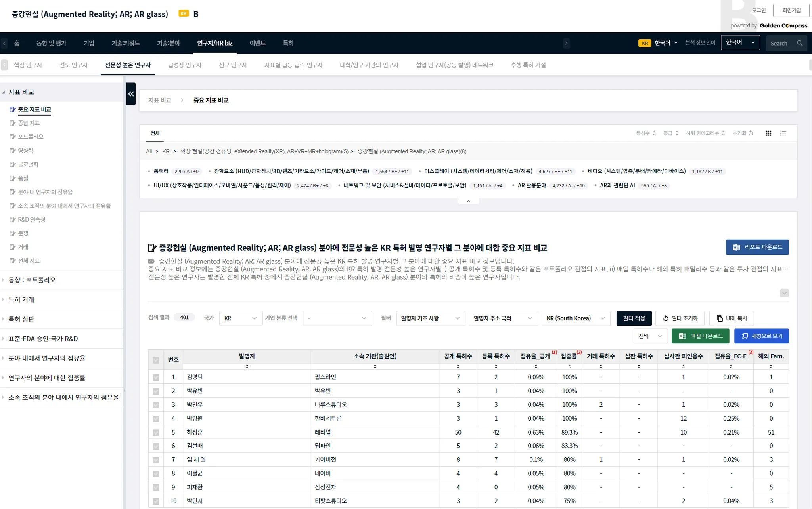Click the 리포트 다운로드 button

click(x=757, y=247)
